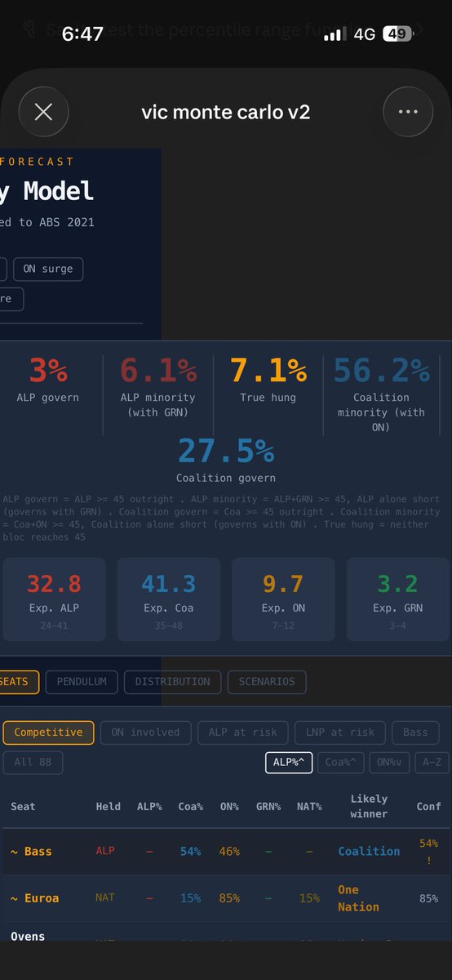452x980 pixels.
Task: Select the Exp. GRN 3.2 card
Action: pyautogui.click(x=398, y=599)
